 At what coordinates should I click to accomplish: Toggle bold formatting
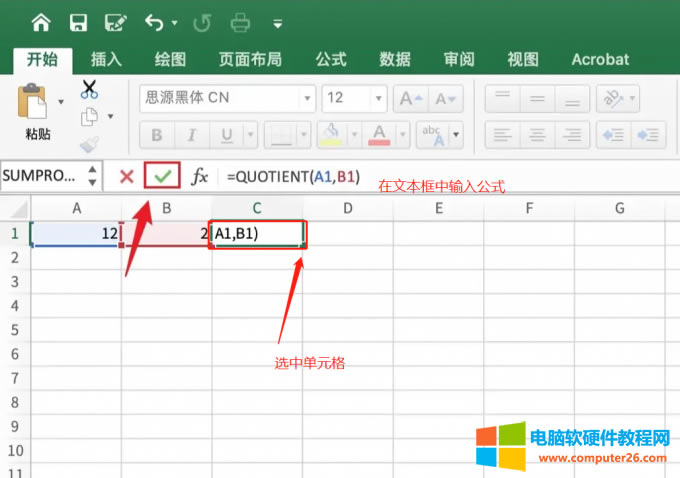(x=157, y=135)
